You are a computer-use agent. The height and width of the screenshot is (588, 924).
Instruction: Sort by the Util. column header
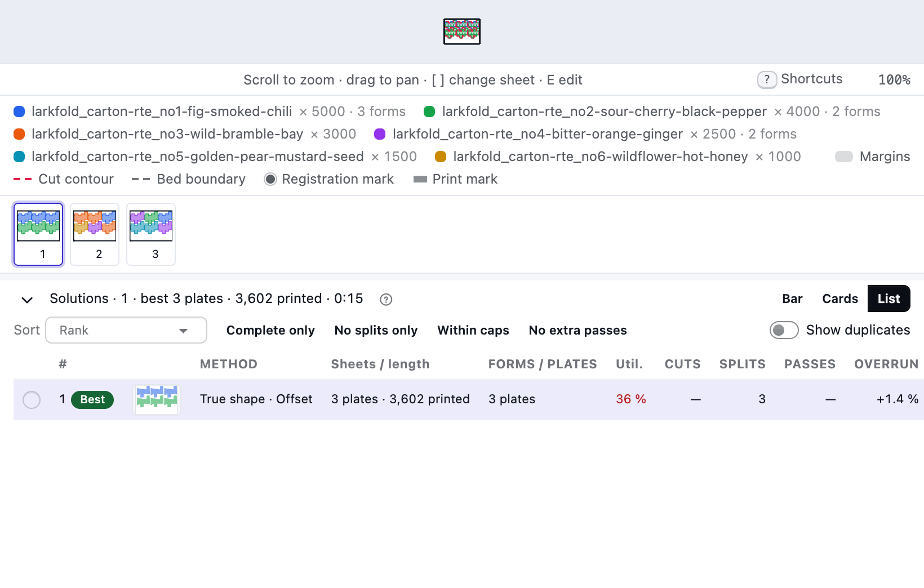629,364
